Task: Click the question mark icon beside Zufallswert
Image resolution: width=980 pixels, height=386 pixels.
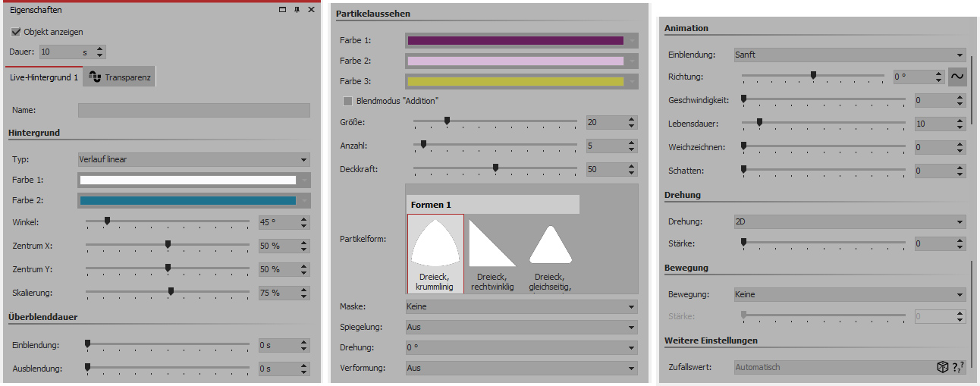Action: tap(958, 367)
